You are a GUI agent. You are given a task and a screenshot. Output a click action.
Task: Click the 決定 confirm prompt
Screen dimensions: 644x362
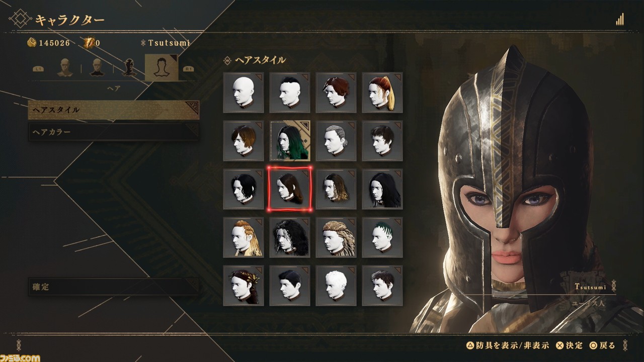click(x=570, y=345)
